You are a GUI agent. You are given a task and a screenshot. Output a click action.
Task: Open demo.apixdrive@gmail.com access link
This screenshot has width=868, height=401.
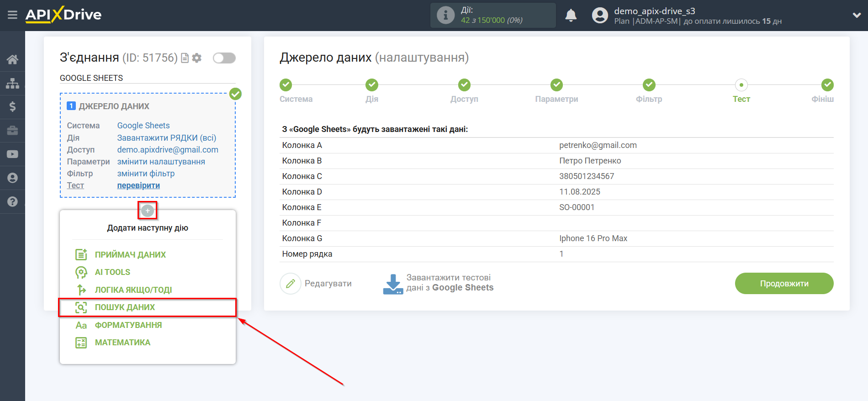168,149
